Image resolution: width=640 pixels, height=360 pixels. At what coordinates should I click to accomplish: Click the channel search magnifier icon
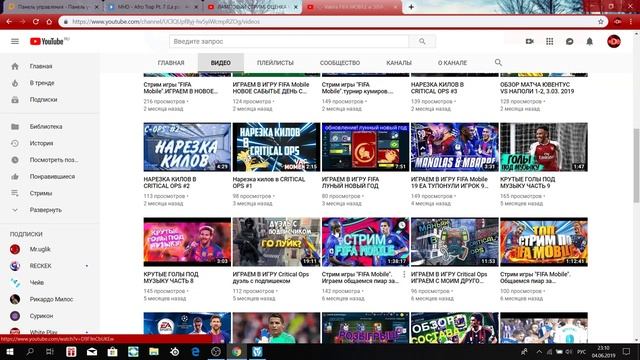point(498,62)
